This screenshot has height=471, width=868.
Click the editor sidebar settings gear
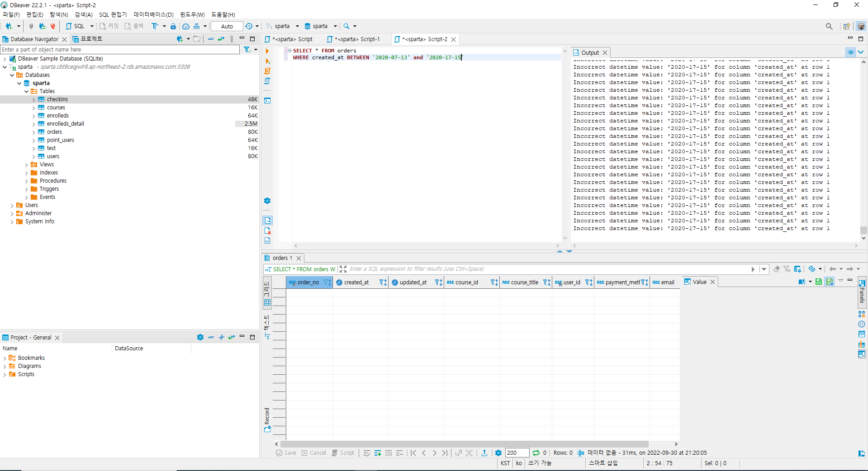point(267,201)
